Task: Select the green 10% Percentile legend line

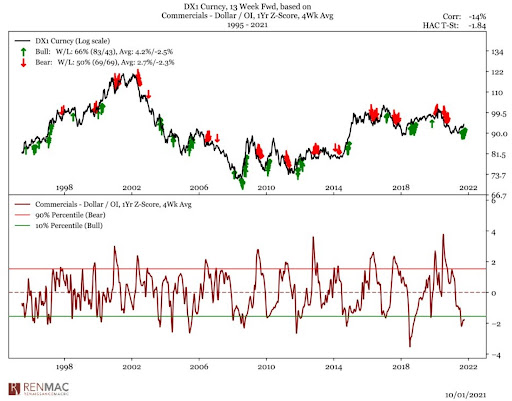Action: tap(23, 226)
